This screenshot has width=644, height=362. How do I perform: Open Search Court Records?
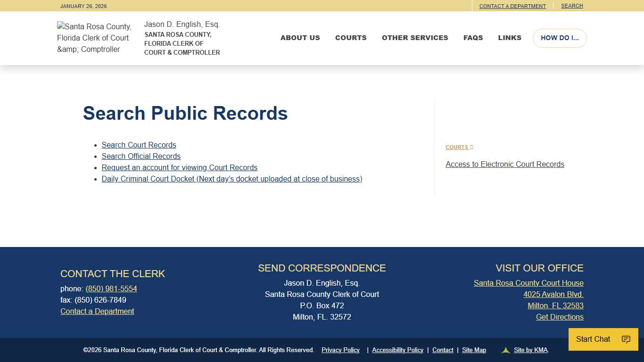pos(139,145)
